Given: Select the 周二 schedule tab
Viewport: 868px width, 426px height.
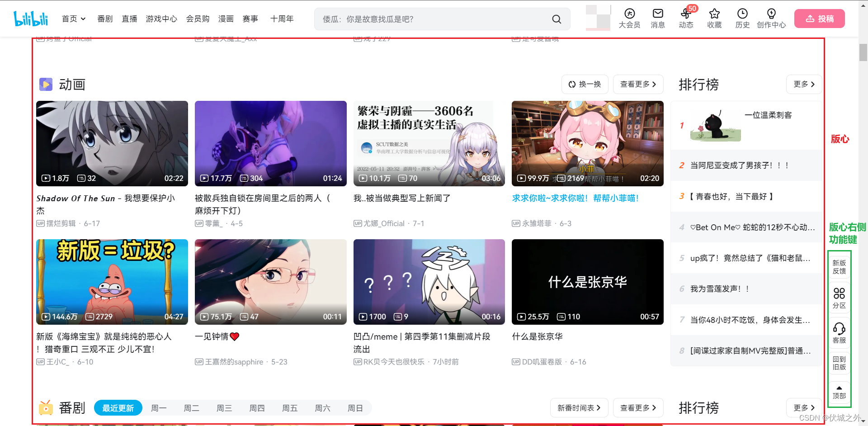Looking at the screenshot, I should tap(191, 408).
